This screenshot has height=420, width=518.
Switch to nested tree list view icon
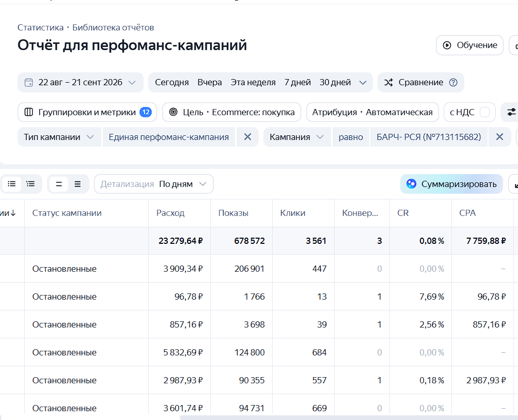point(30,184)
